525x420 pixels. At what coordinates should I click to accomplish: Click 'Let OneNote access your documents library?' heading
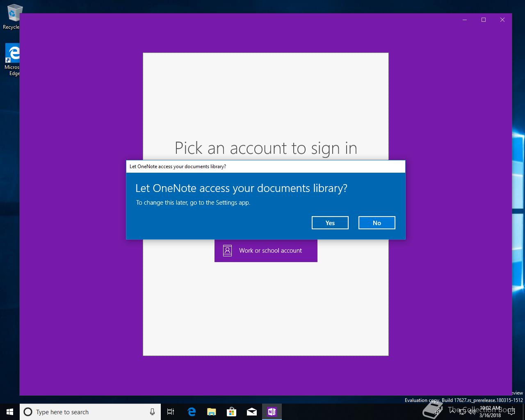tap(241, 188)
